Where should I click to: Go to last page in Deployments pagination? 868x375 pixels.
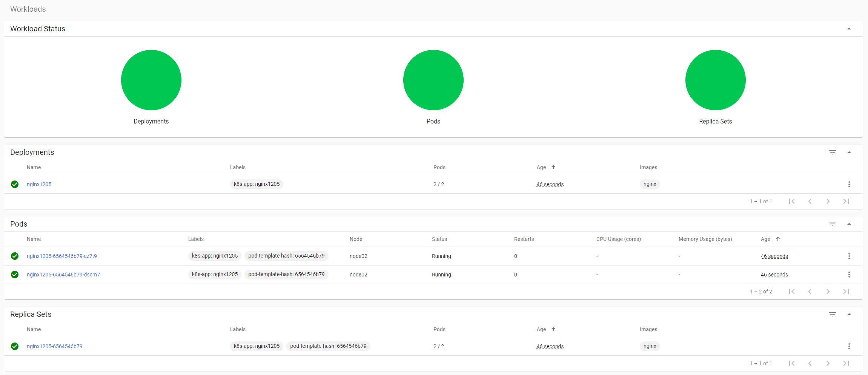coord(846,201)
